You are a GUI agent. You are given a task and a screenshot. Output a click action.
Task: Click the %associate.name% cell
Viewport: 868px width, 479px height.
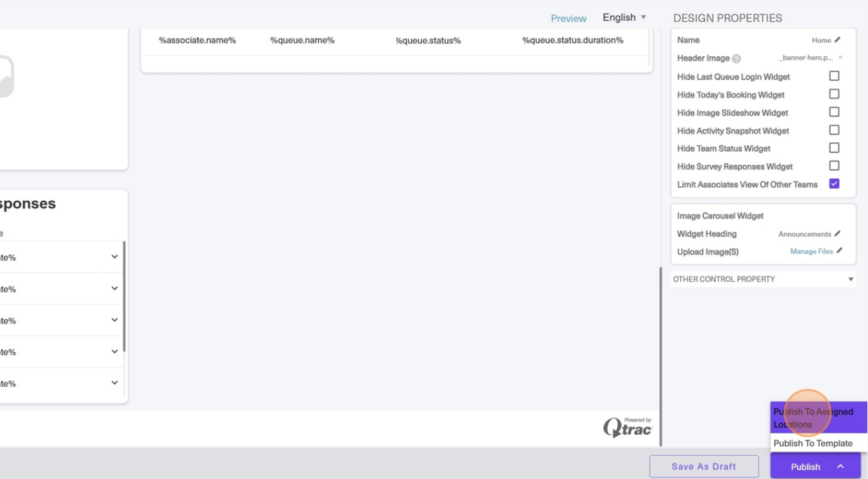pos(197,40)
